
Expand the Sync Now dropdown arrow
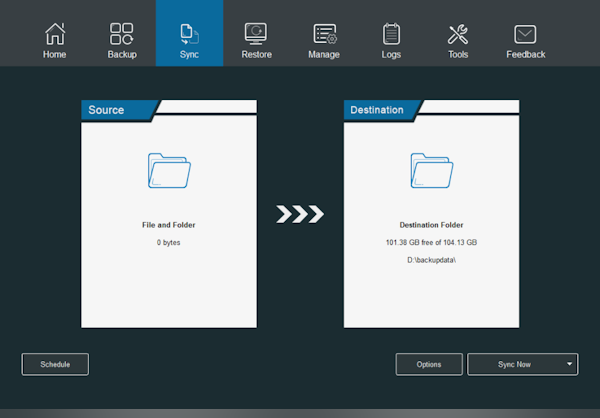569,364
